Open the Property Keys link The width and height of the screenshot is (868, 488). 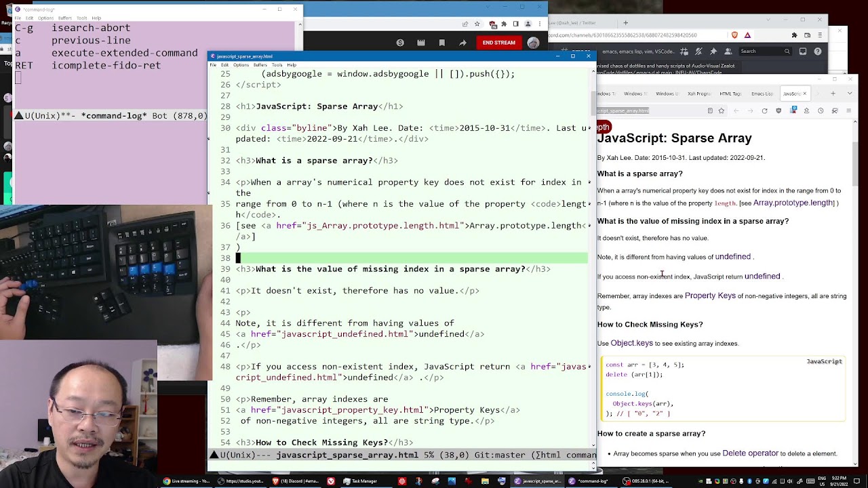710,296
